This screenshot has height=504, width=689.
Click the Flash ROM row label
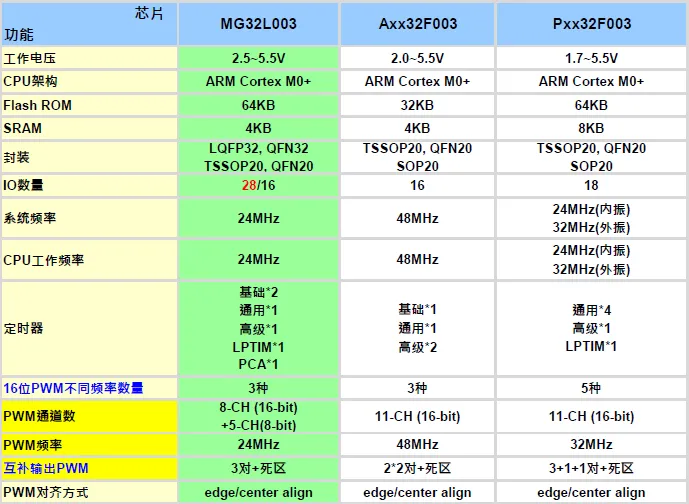[x=38, y=105]
